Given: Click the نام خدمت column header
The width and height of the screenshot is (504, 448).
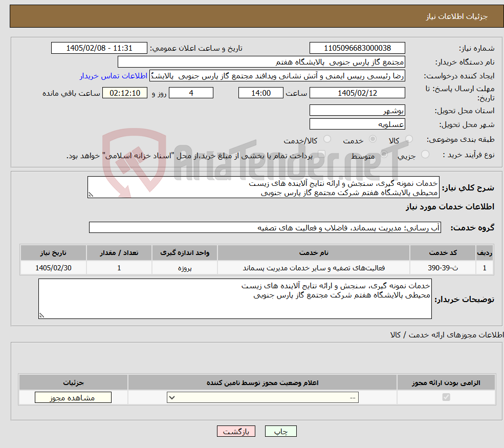Looking at the screenshot, I should (x=313, y=253).
